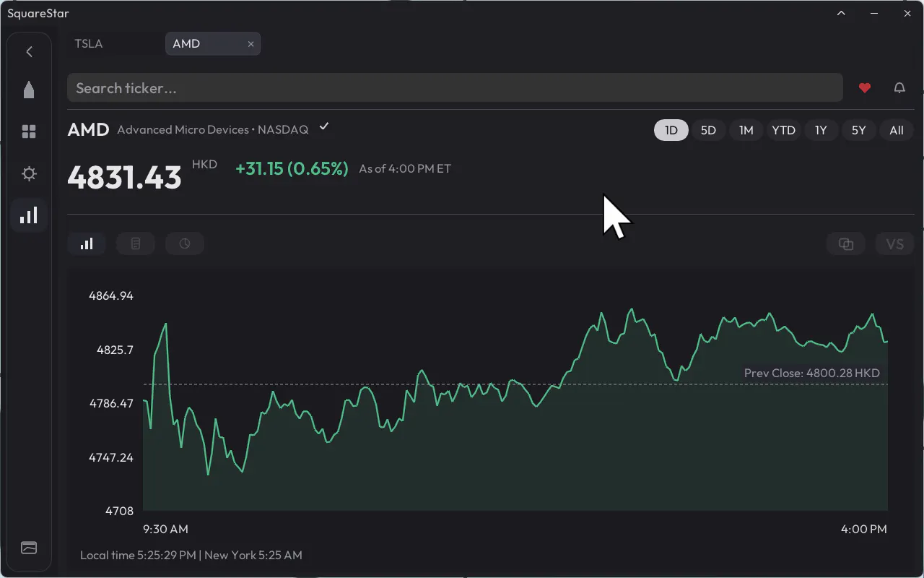Switch to the financials document view icon
924x578 pixels.
(136, 244)
